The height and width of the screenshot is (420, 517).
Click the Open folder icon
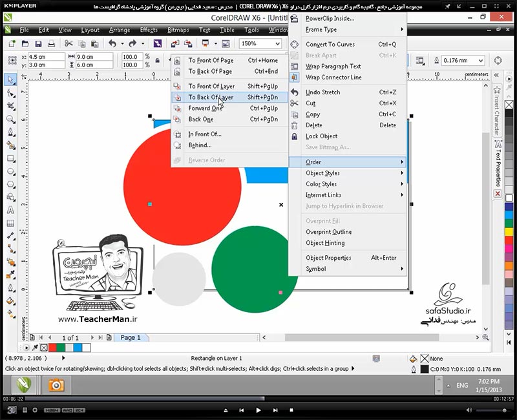click(25, 43)
